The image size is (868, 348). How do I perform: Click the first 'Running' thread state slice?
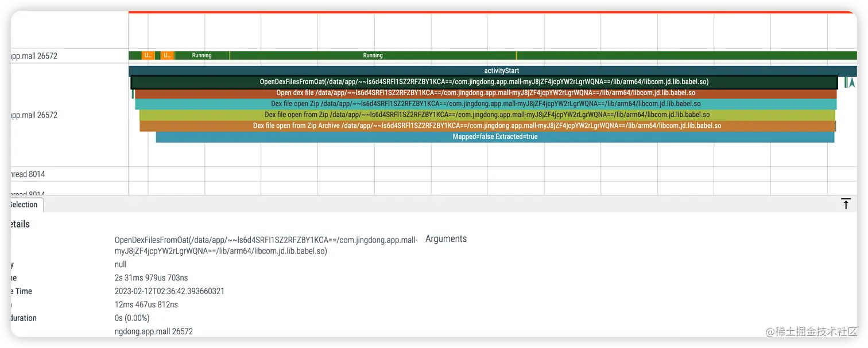[x=202, y=56]
